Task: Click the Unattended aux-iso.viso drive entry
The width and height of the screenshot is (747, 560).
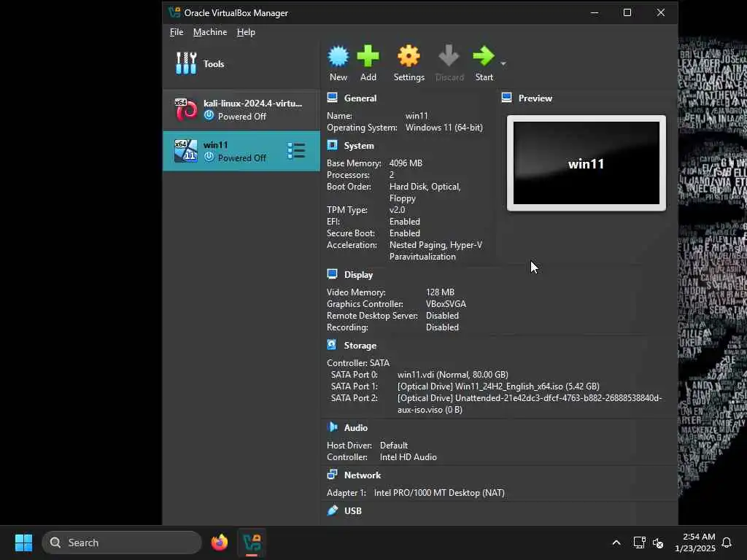Action: click(x=530, y=404)
